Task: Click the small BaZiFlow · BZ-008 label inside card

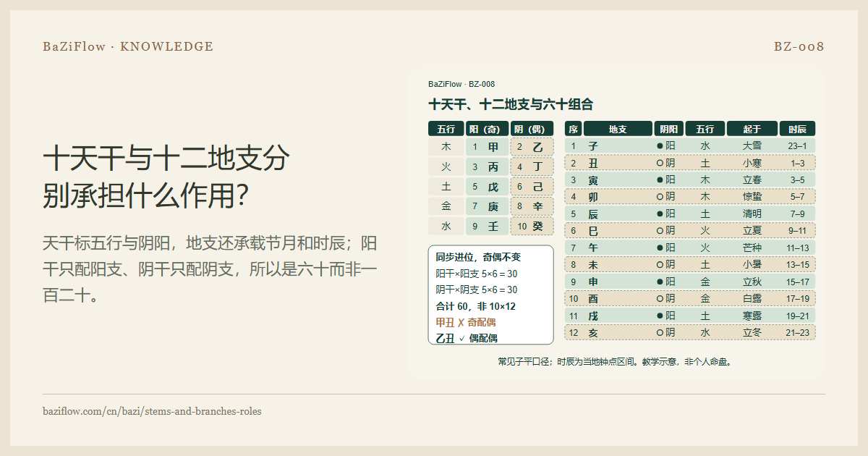Action: [461, 84]
